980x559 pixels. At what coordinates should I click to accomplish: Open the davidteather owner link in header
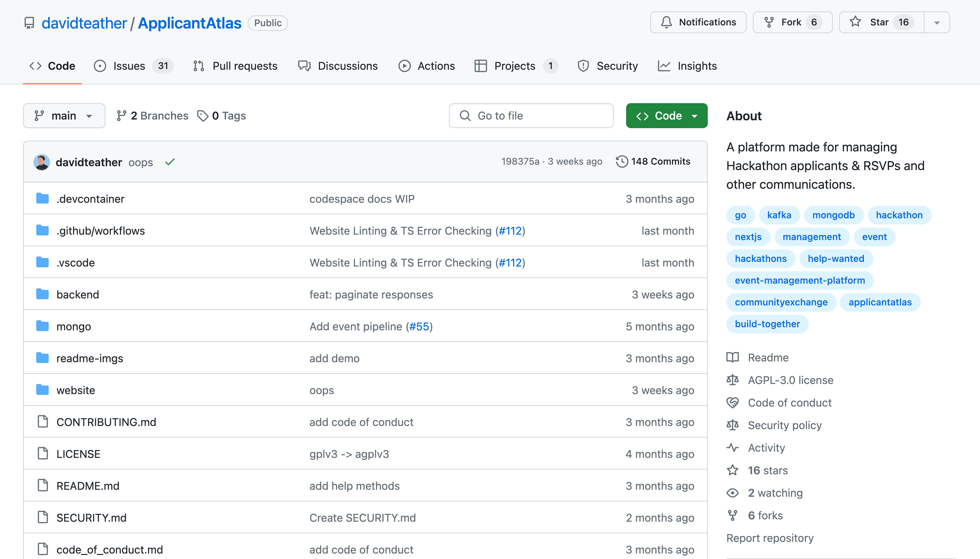point(84,23)
